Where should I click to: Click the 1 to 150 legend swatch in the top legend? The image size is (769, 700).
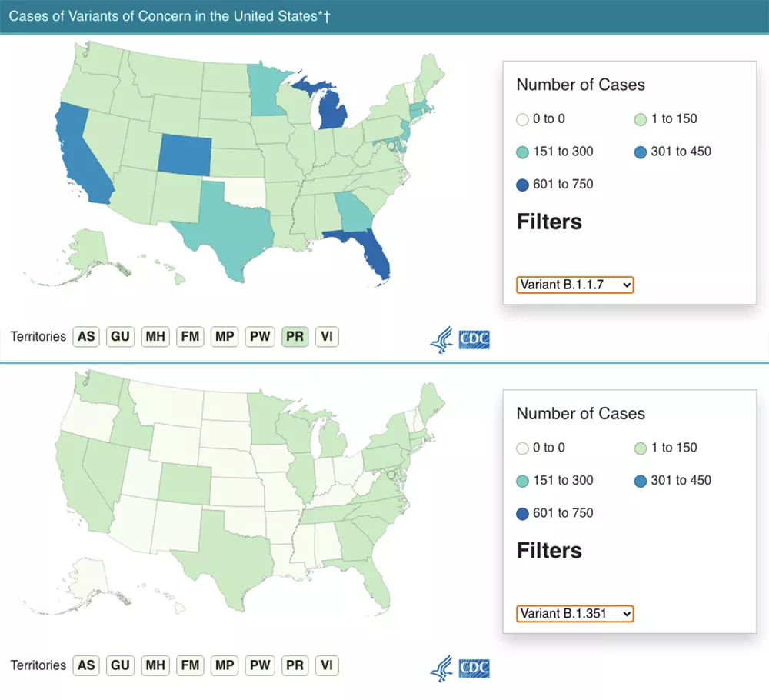641,119
